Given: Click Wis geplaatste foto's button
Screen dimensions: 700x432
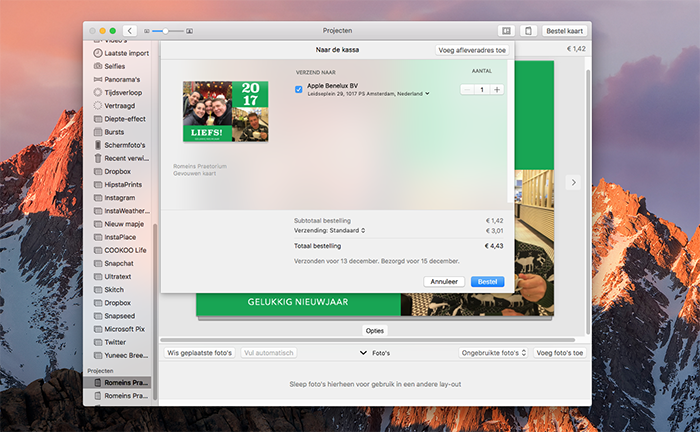Looking at the screenshot, I should tap(200, 353).
